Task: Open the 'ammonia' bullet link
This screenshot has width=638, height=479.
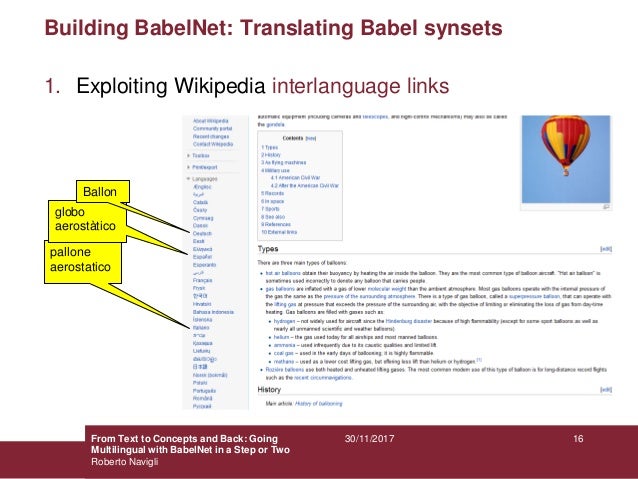Action: 284,345
